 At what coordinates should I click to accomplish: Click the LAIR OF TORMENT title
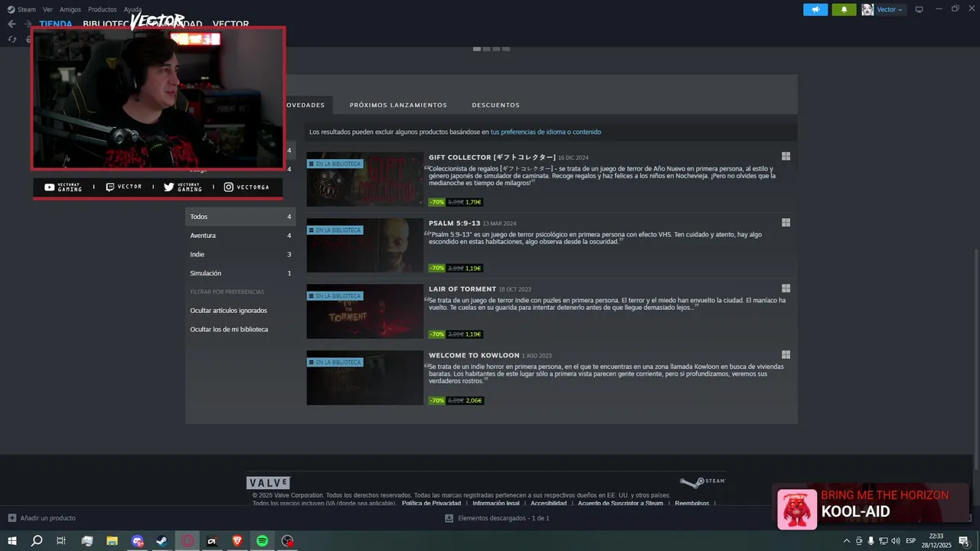point(462,289)
